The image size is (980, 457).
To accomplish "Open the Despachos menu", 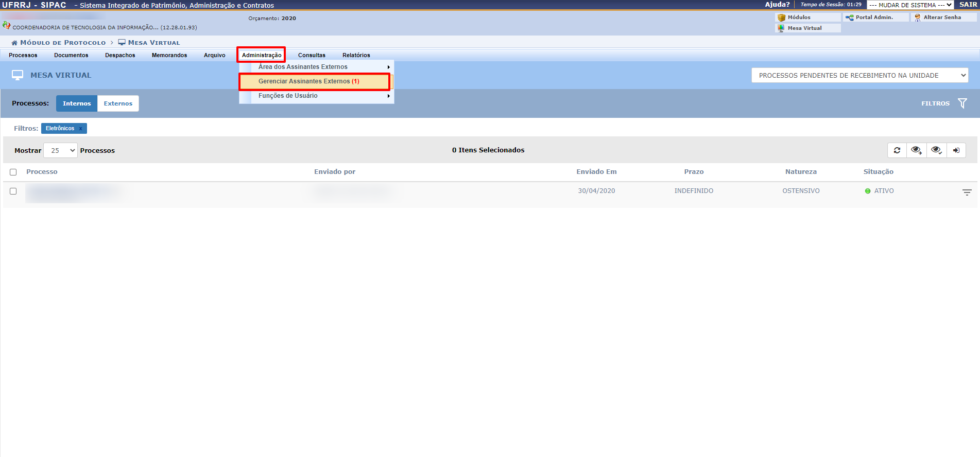I will tap(120, 55).
